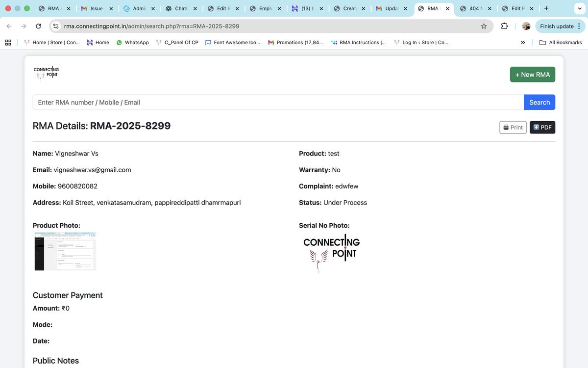
Task: Open the Product Photo thumbnail
Action: pyautogui.click(x=65, y=251)
